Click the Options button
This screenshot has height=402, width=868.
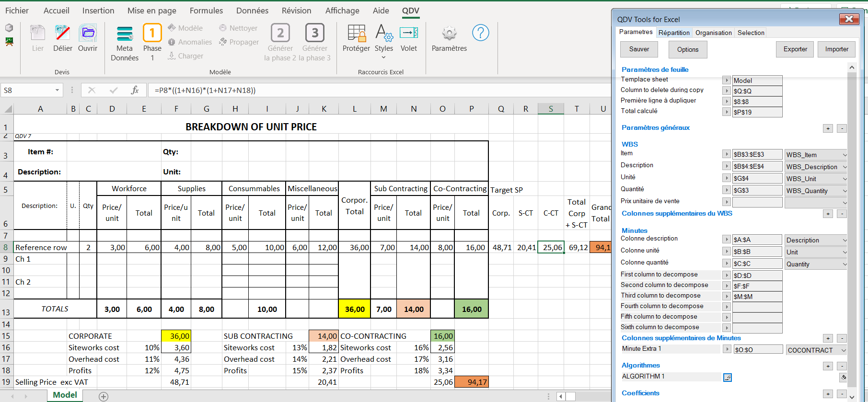coord(688,49)
